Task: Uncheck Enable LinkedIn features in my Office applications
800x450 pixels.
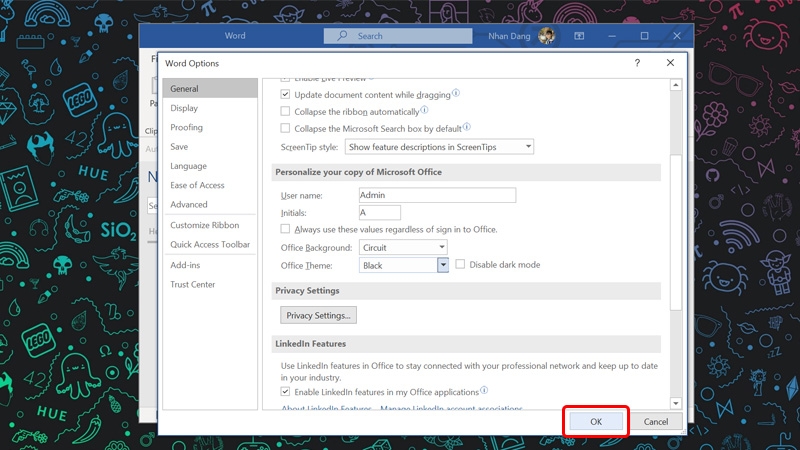Action: 285,392
